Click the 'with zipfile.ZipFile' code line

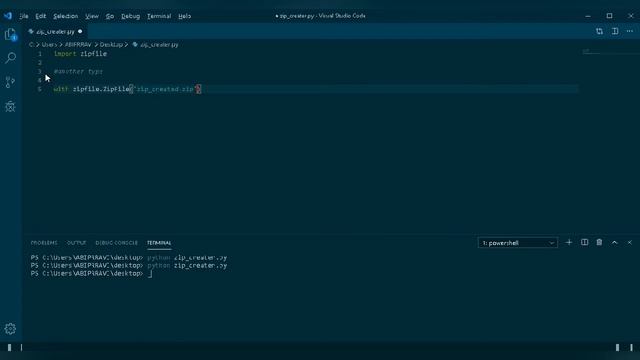coord(127,89)
